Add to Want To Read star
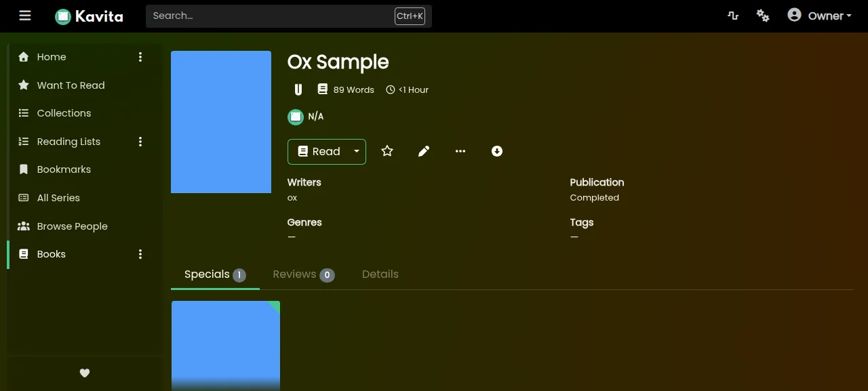 point(387,151)
